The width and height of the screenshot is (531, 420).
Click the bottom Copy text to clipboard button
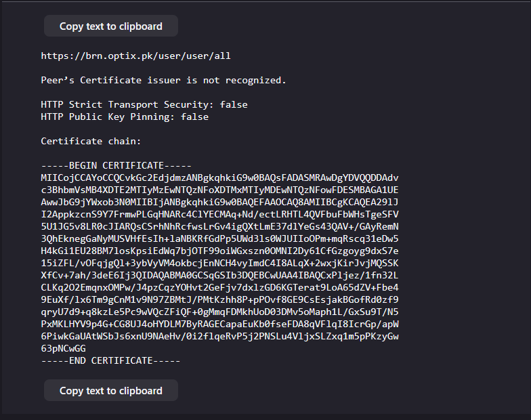[111, 391]
